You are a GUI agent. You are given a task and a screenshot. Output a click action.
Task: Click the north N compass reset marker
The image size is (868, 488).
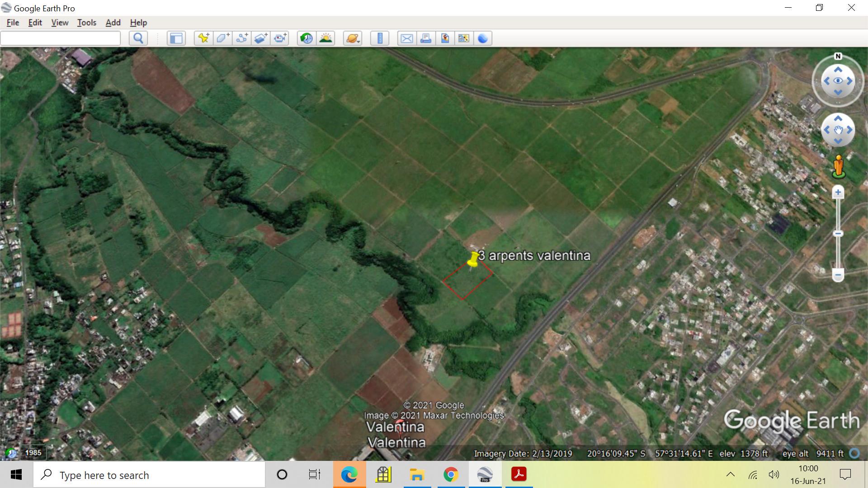point(838,56)
